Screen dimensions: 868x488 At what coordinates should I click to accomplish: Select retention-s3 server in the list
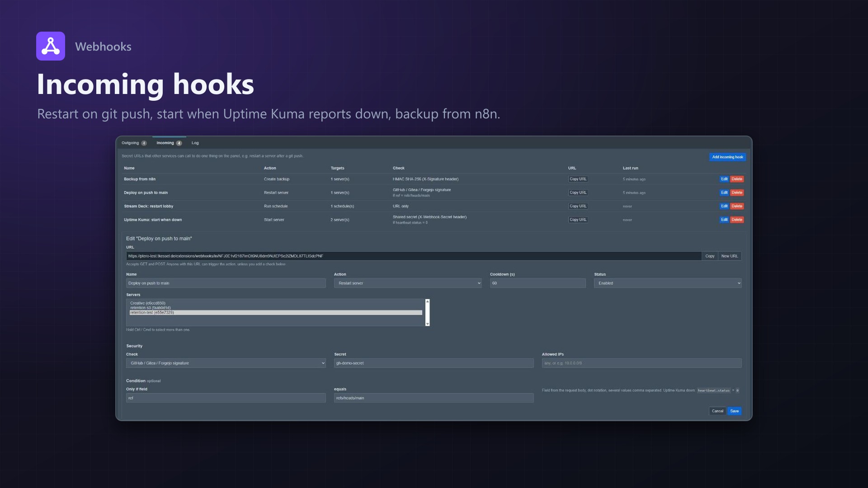tap(276, 308)
